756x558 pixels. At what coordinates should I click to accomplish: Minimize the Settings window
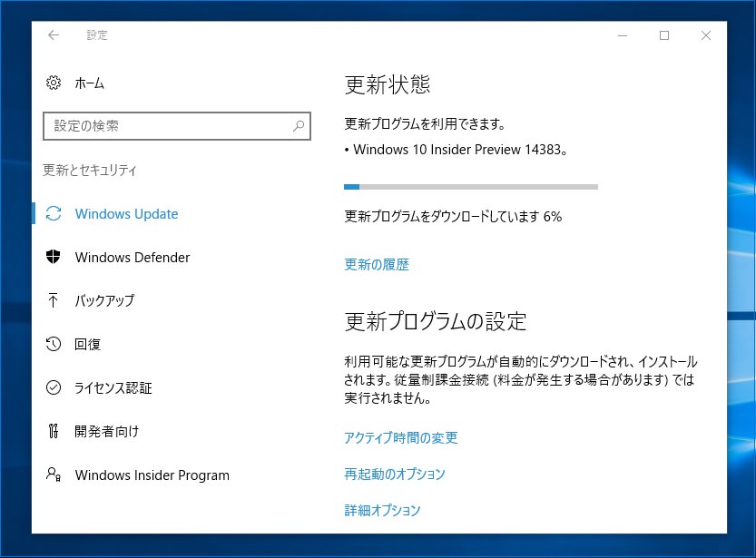click(623, 35)
